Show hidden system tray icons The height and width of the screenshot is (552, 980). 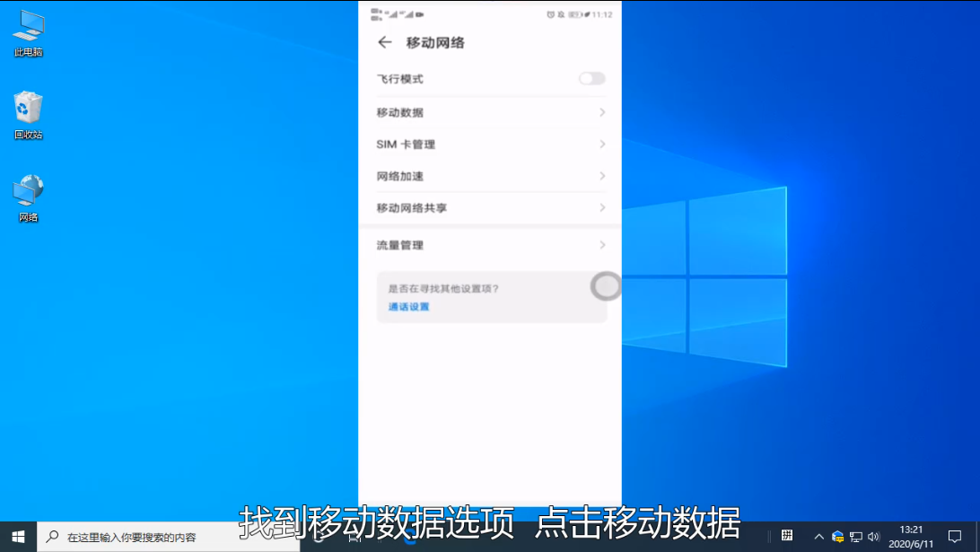tap(818, 537)
